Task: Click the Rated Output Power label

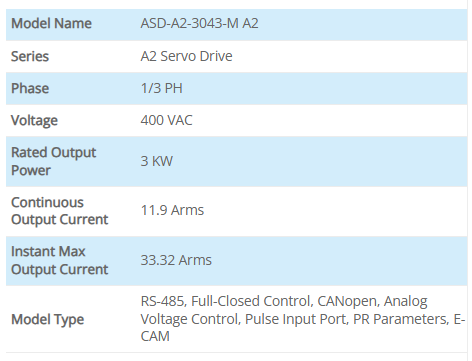Action: pyautogui.click(x=54, y=161)
